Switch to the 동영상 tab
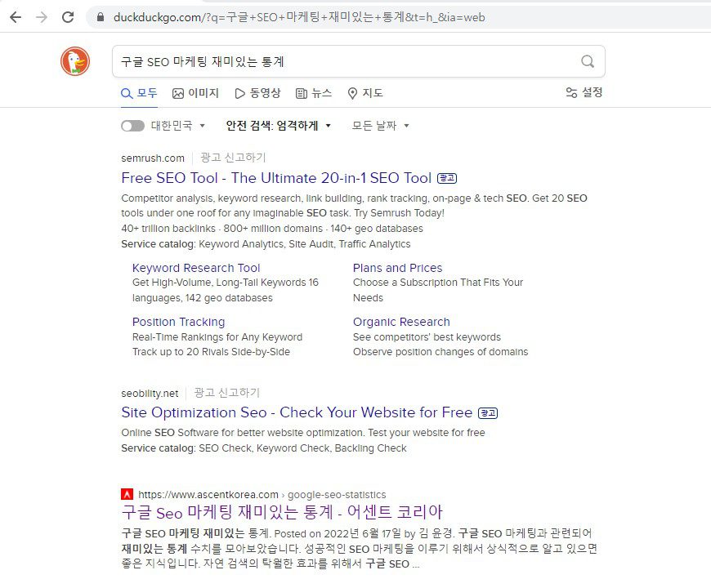Image resolution: width=711 pixels, height=588 pixels. pos(257,93)
